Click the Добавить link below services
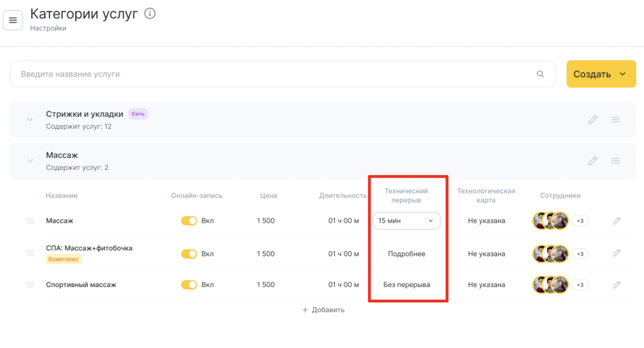 pos(323,310)
